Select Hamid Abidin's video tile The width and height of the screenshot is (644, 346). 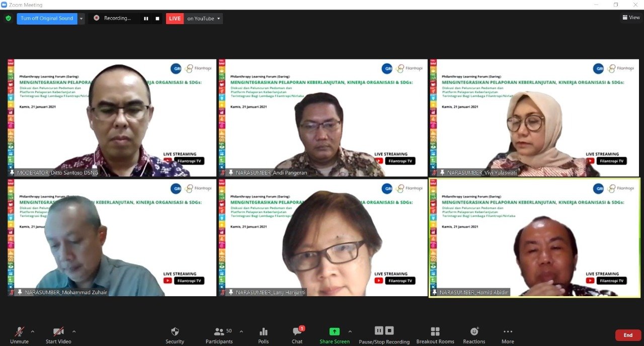pos(534,237)
